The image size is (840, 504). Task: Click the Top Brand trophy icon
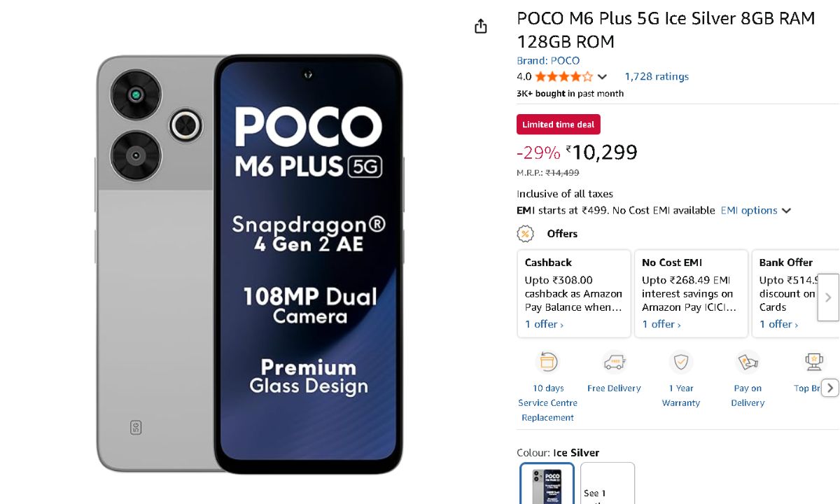tap(813, 362)
